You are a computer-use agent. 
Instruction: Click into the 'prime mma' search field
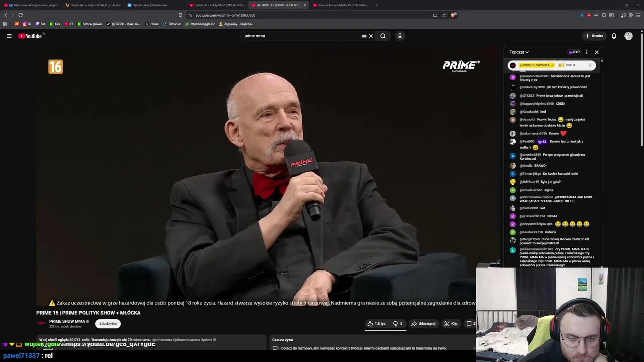302,36
